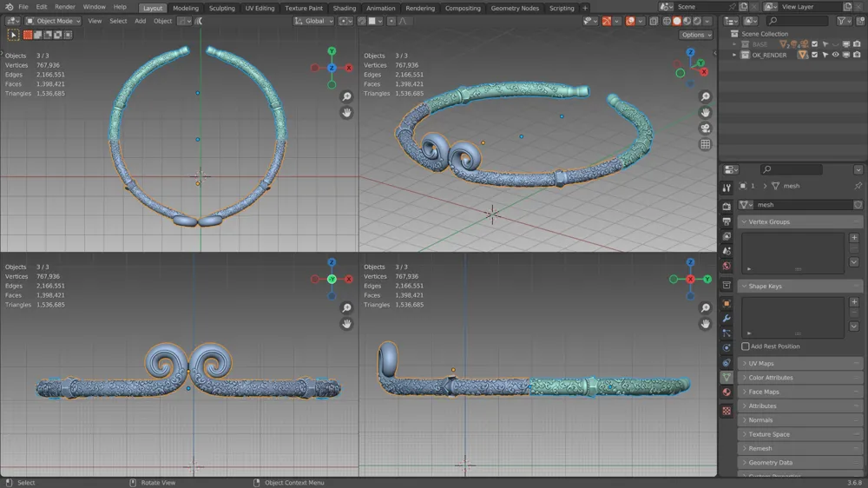Open Scene properties tab icon

point(727,251)
